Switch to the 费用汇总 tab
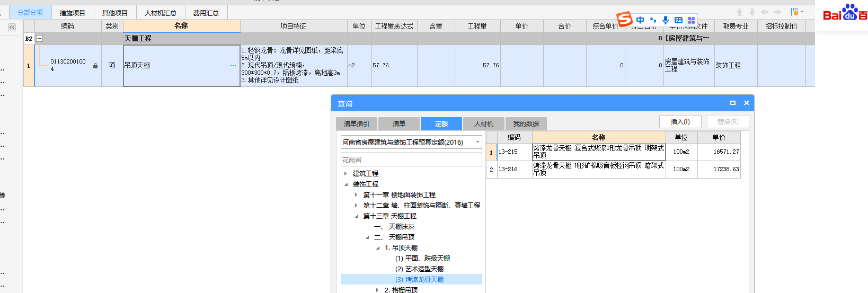 206,13
